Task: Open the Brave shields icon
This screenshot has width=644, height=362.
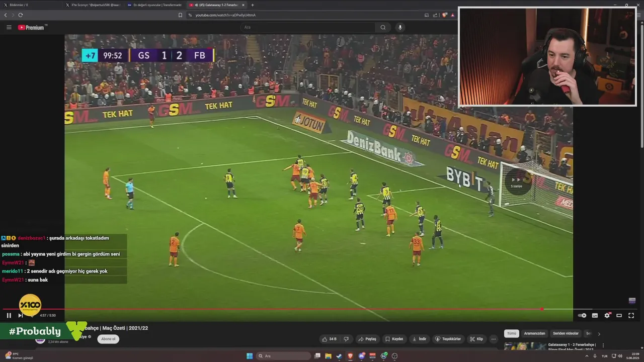Action: coord(445,15)
